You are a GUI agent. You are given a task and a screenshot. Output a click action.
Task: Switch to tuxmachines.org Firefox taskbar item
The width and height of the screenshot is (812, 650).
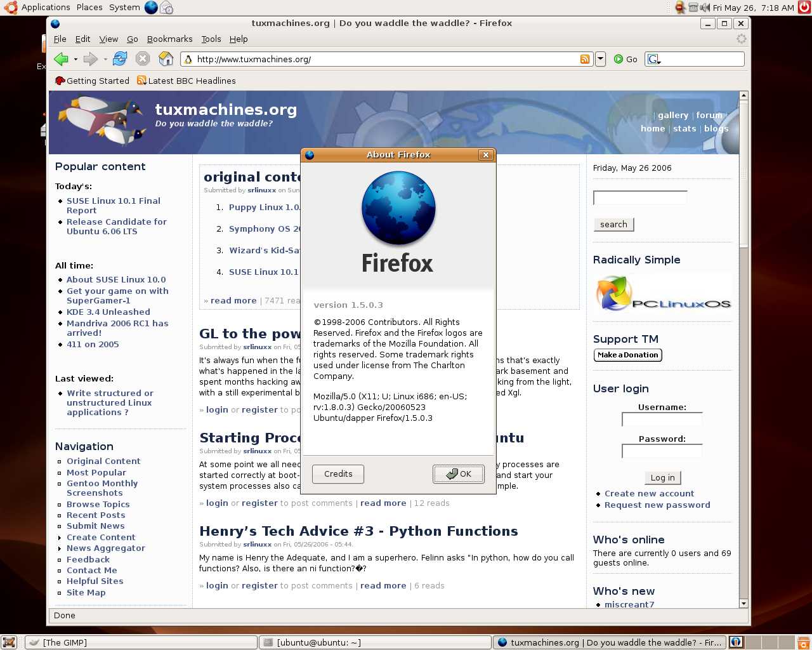610,642
